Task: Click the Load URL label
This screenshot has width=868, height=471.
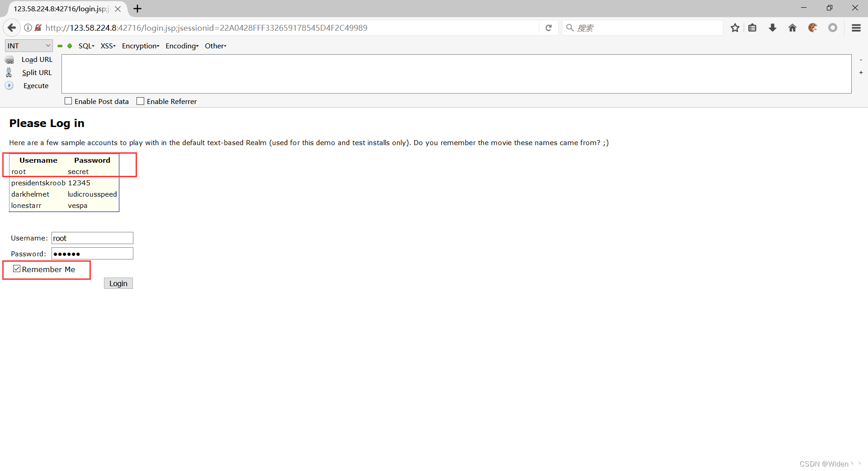Action: click(x=37, y=60)
